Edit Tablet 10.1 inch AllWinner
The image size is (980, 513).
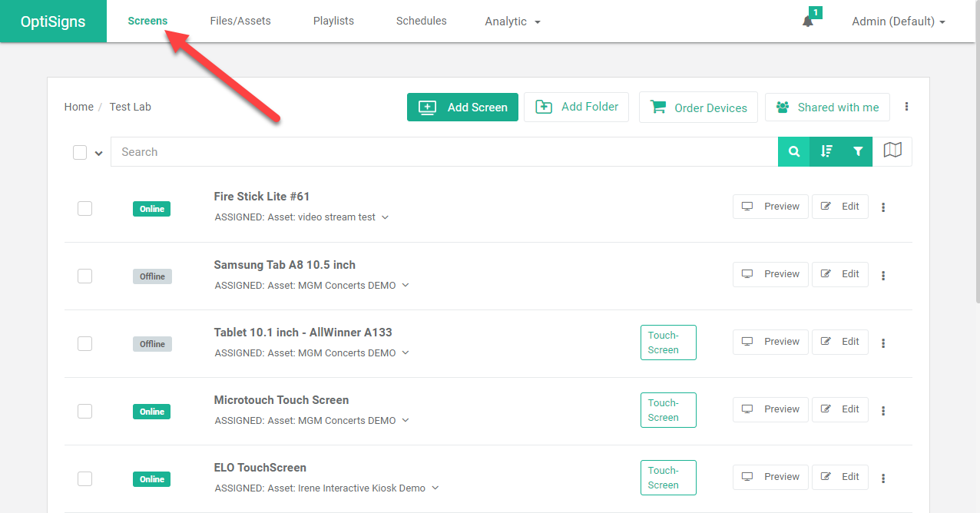click(840, 342)
